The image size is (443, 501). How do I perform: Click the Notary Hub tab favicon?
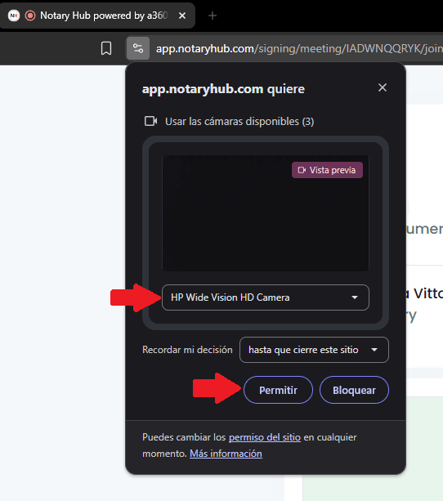14,15
